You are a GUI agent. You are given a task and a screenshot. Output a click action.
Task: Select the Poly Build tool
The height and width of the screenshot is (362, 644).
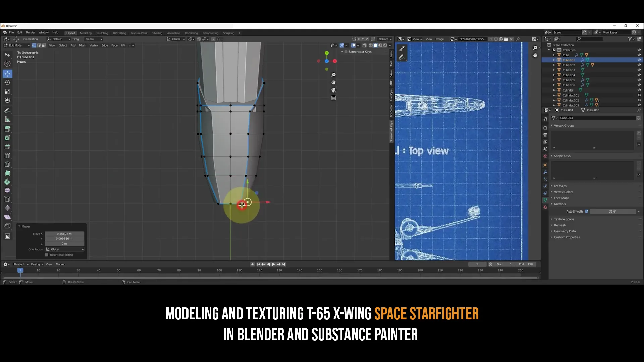pyautogui.click(x=7, y=173)
